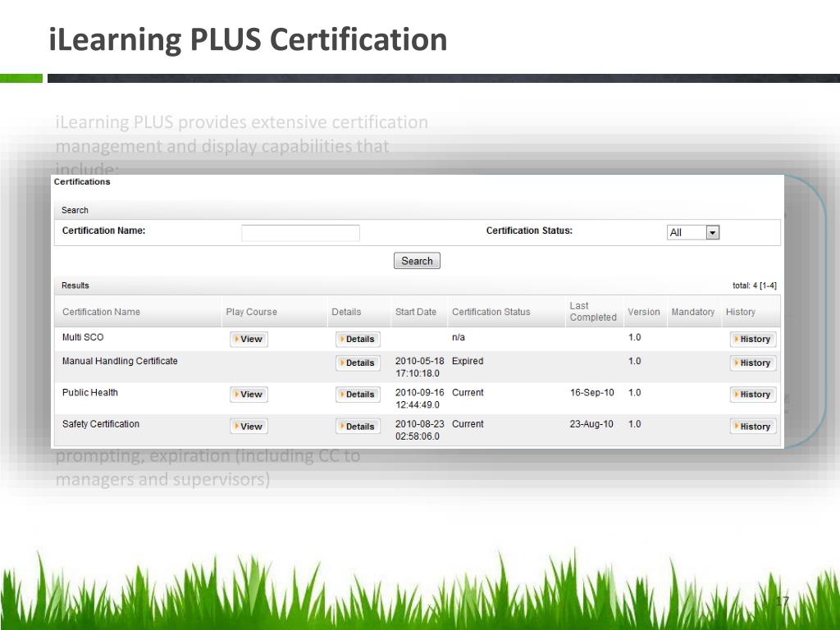Select the Public Health certification name
The image size is (840, 630).
89,393
